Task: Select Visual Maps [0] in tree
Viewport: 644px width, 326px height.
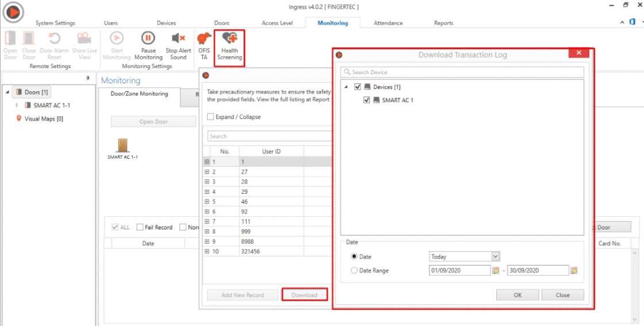Action: coord(44,118)
